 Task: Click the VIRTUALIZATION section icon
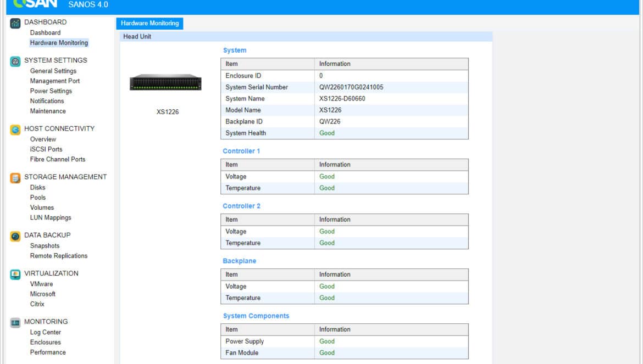pos(15,275)
